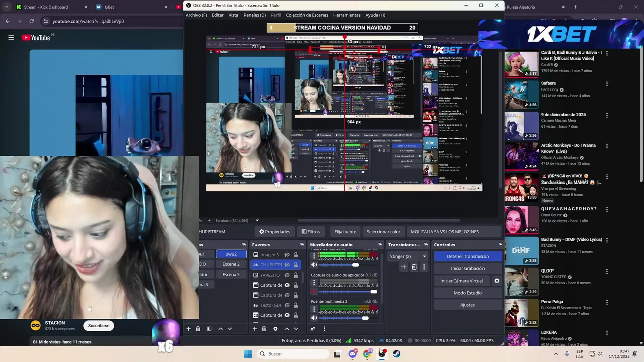Enable Modo Estudio
644x362 pixels.
467,293
